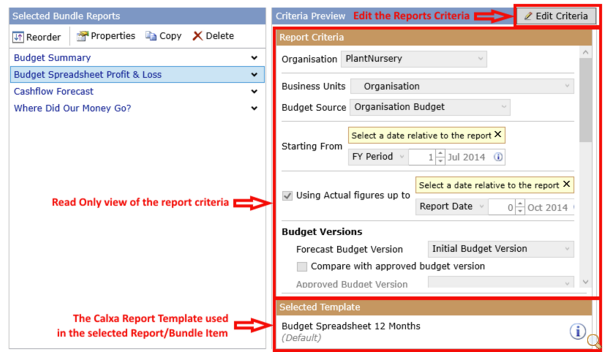Screen dimensions: 609x361
Task: Click the Selected Template header
Action: (x=434, y=307)
